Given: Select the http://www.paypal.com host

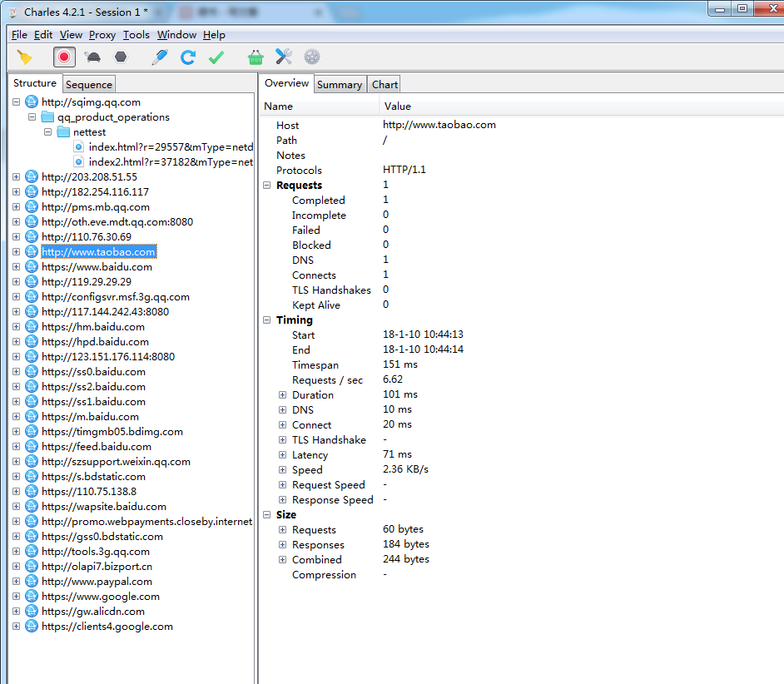Looking at the screenshot, I should click(97, 582).
